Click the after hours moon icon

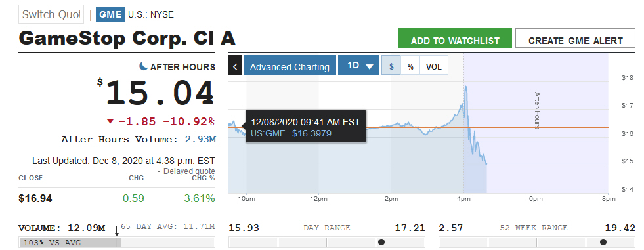(143, 66)
